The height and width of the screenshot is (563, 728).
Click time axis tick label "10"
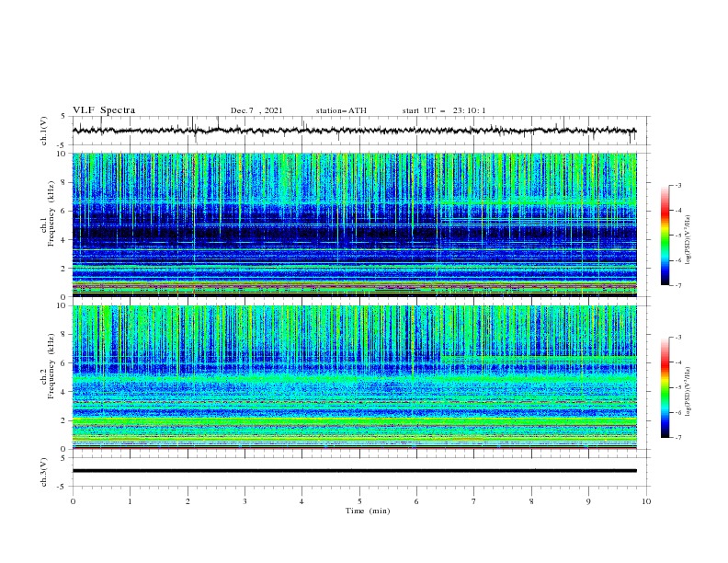646,501
